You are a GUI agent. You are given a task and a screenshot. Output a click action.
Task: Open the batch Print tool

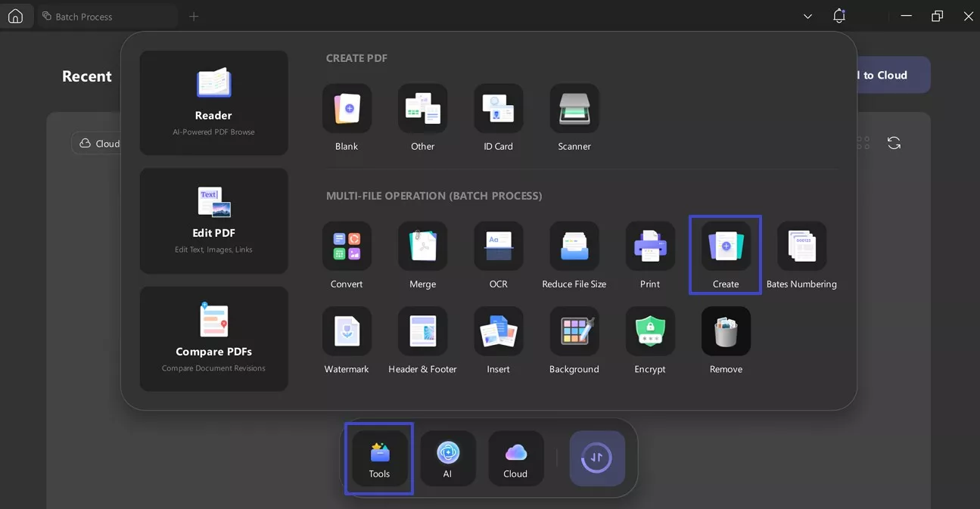pos(649,246)
